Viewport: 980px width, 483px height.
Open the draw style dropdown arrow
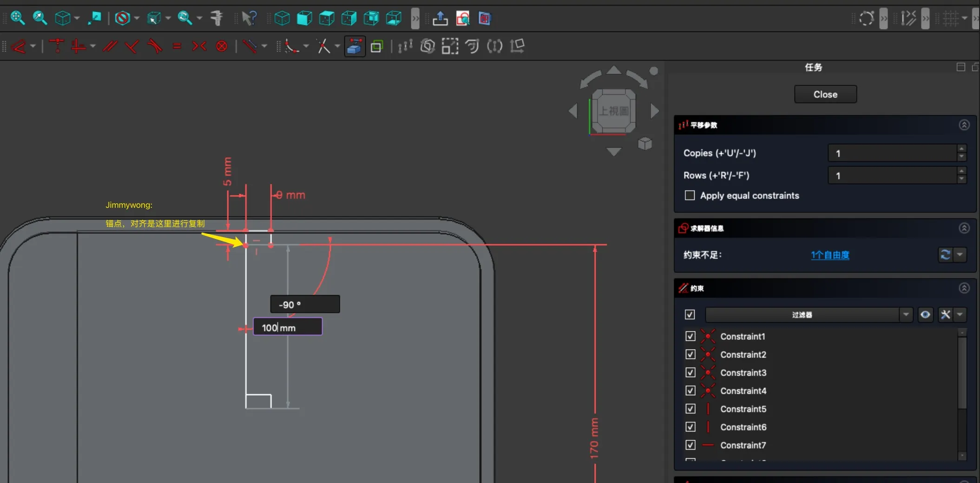click(137, 18)
